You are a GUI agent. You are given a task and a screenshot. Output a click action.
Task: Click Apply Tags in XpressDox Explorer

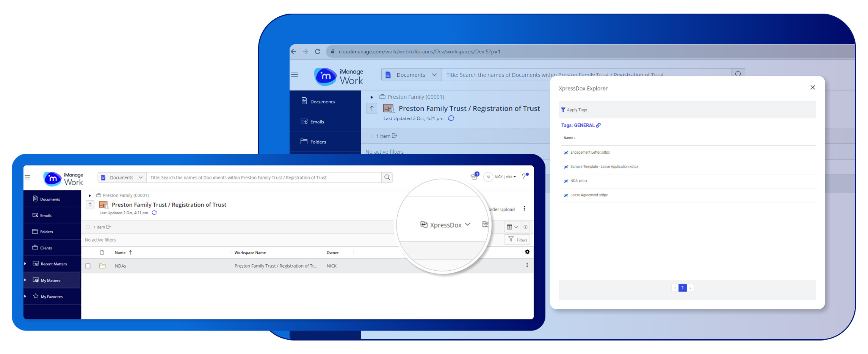(574, 110)
